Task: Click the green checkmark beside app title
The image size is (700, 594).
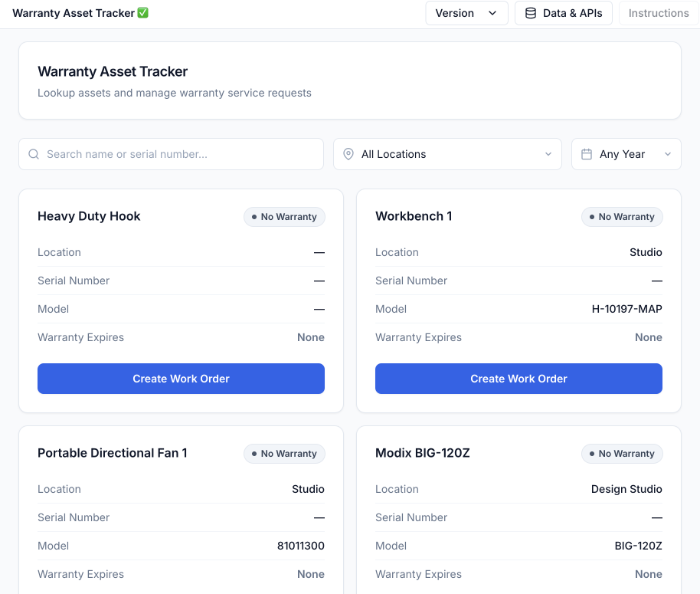Action: click(x=142, y=13)
